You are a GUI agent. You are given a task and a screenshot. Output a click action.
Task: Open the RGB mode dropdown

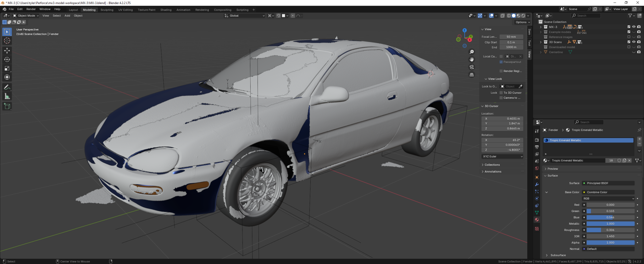[608, 199]
